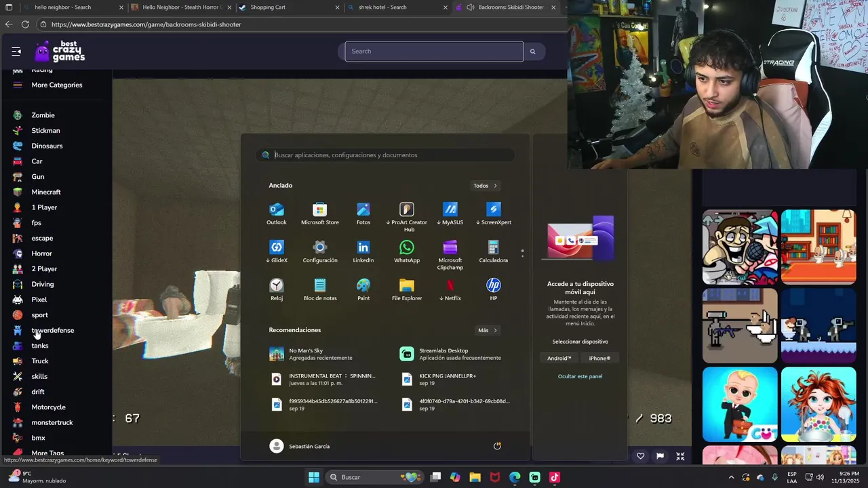868x488 pixels.
Task: Open Horror category in sidebar
Action: pos(41,253)
